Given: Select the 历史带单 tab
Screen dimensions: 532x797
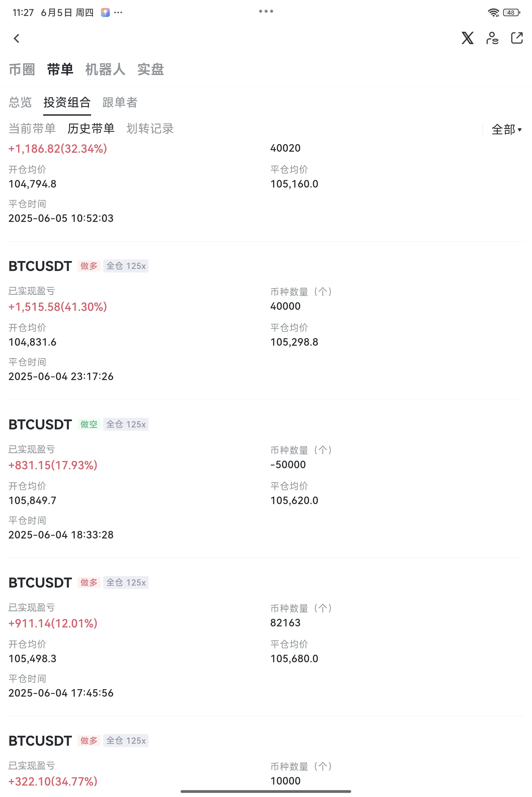Looking at the screenshot, I should click(91, 129).
